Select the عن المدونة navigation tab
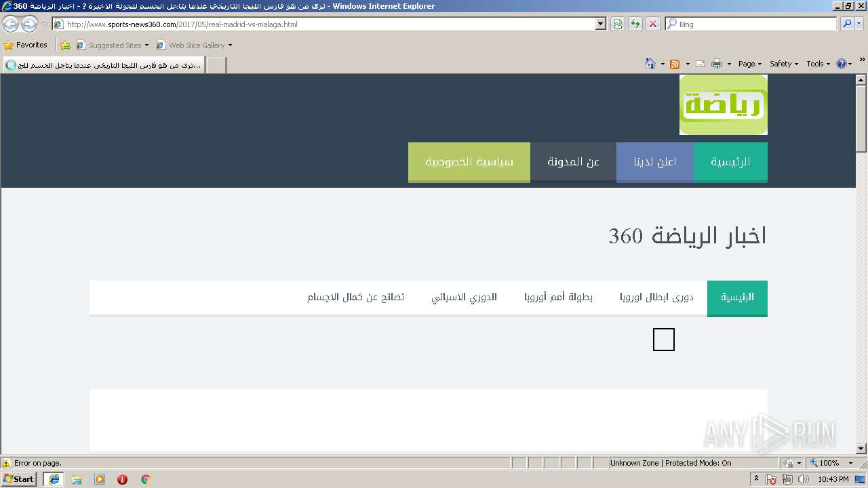 573,162
